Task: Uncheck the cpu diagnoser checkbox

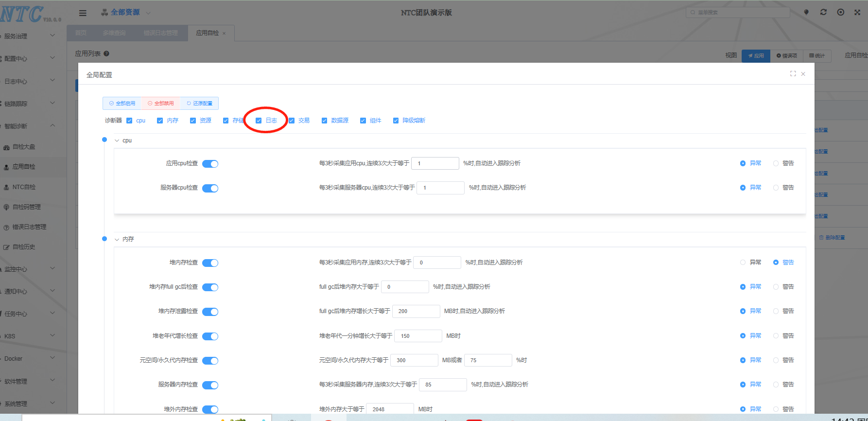Action: click(129, 121)
